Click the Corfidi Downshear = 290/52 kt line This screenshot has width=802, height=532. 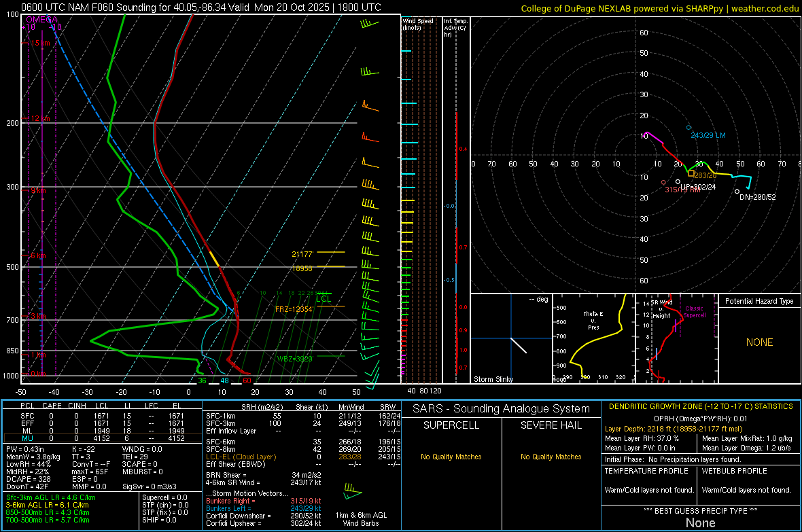(264, 516)
